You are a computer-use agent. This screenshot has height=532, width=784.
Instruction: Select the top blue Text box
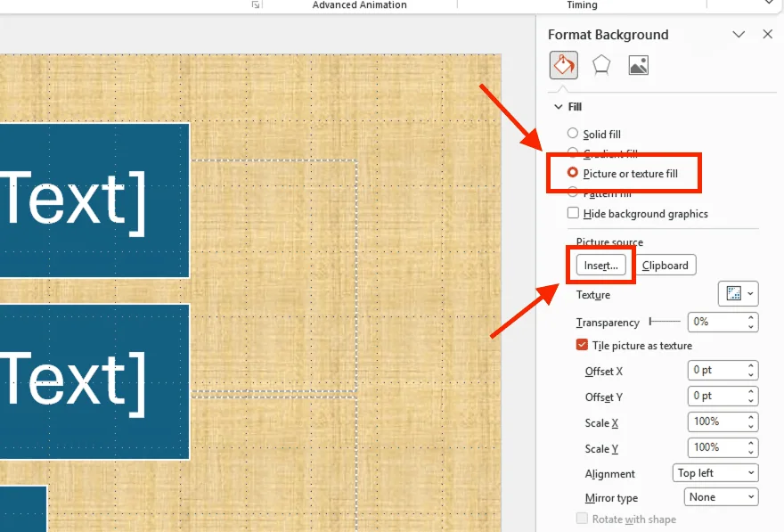point(94,200)
